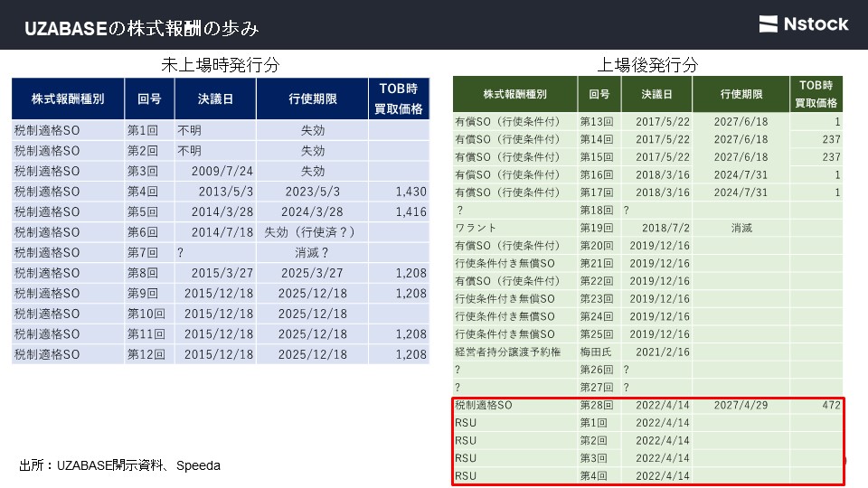Screen dimensions: 868x488
Task: Select the date 2024/7/31 in the 第16回 row
Action: pos(741,174)
